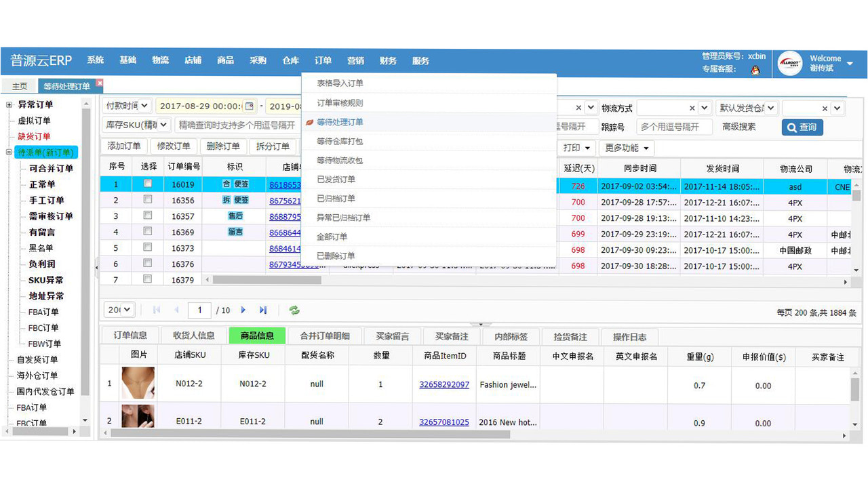Viewport: 868px width, 488px height.
Task: Open the 财务 top menu
Action: (x=388, y=60)
